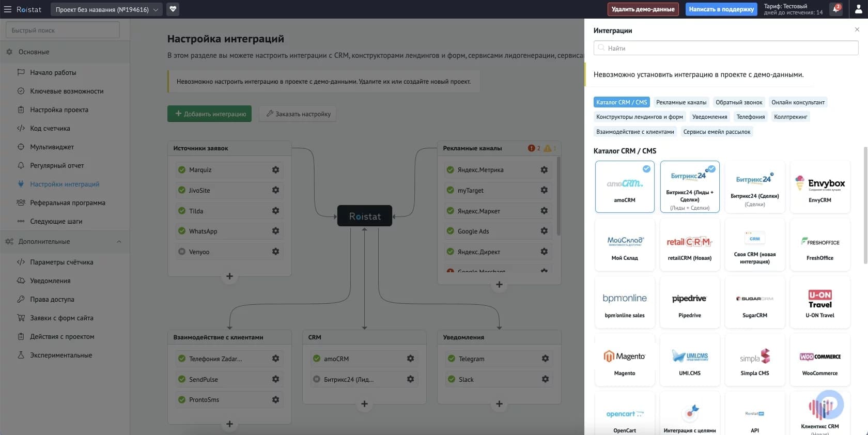Open the user profile icon
The image size is (868, 435).
click(858, 9)
